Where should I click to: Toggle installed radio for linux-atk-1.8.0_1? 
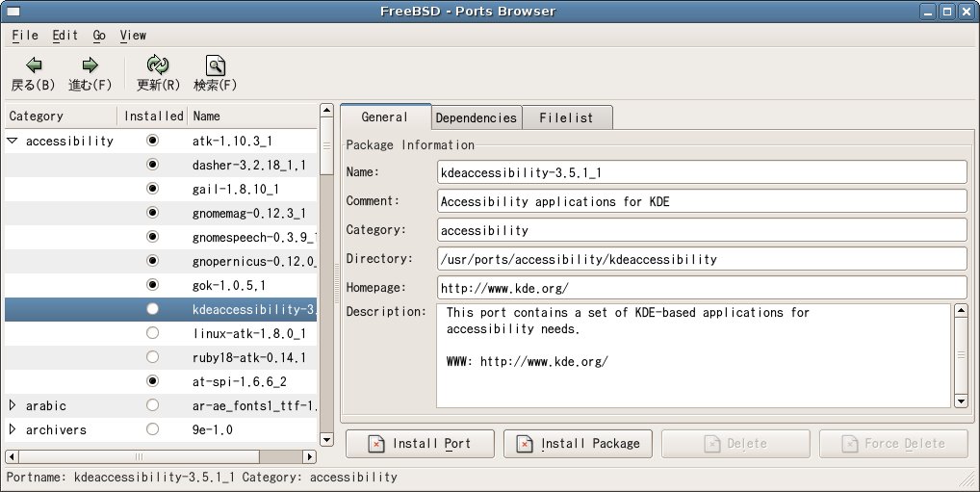[152, 333]
